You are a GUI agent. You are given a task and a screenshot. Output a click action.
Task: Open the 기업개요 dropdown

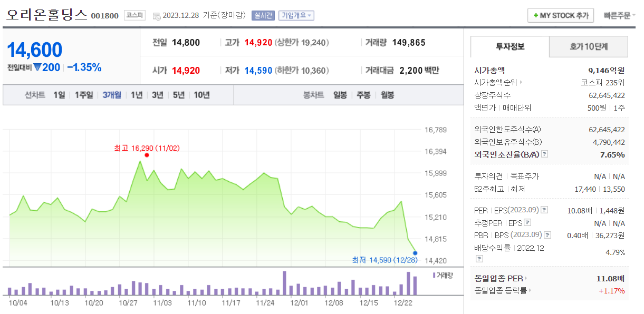click(296, 15)
